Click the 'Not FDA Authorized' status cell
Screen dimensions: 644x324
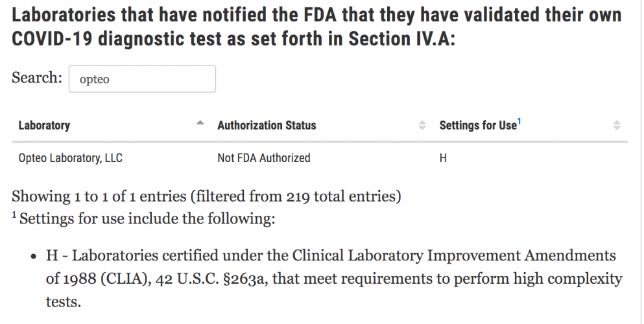point(264,157)
